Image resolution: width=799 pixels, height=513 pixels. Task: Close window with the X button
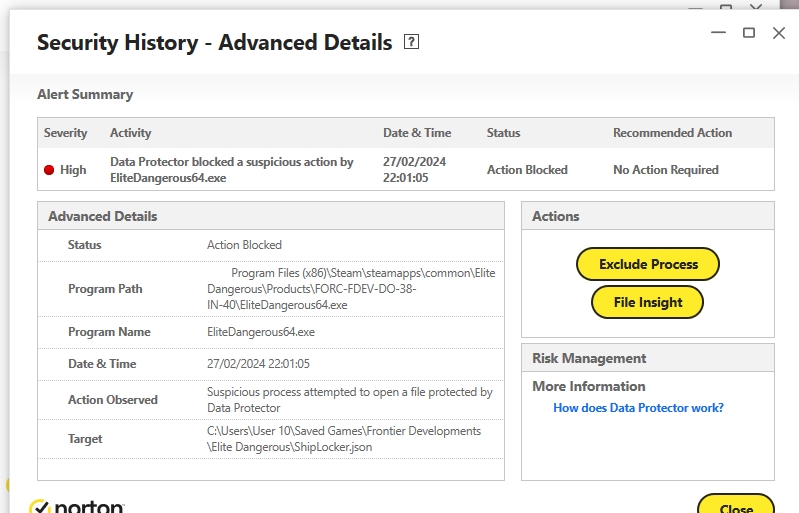coord(779,33)
